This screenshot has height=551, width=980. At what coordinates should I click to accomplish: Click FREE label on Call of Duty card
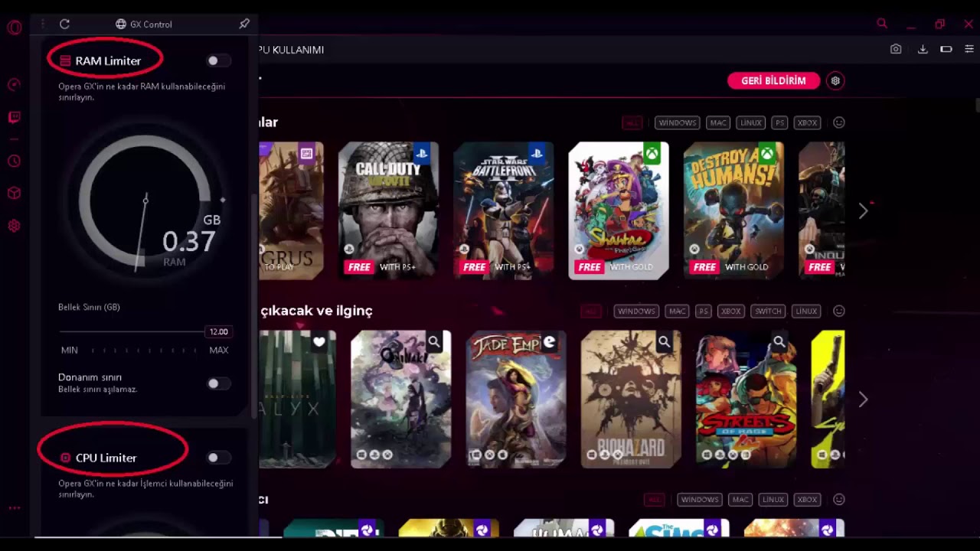tap(359, 267)
